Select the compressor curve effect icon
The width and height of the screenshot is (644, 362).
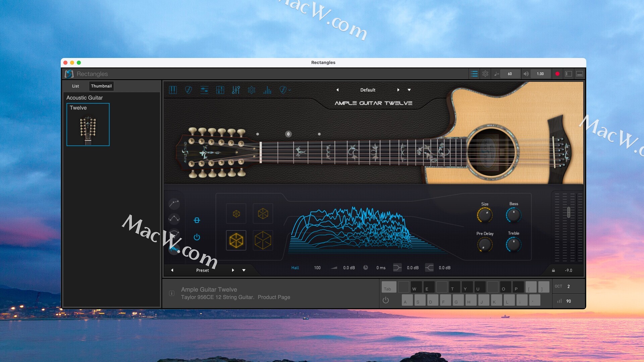pyautogui.click(x=174, y=203)
